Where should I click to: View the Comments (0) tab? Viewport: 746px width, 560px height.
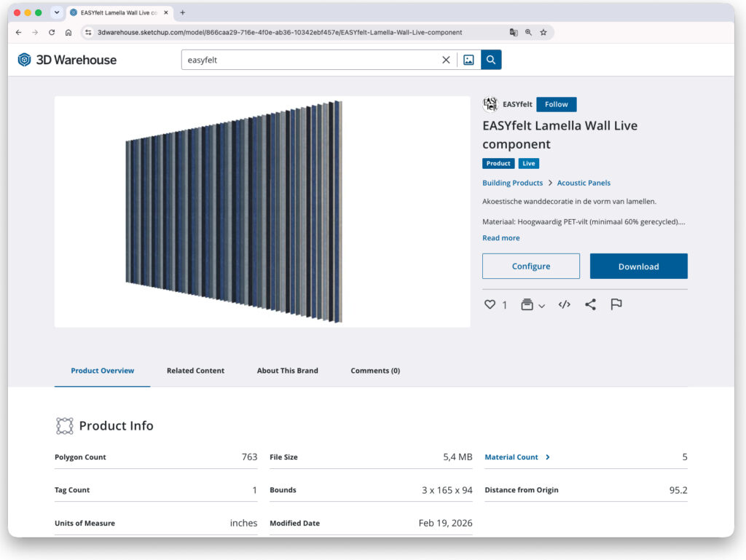pos(375,371)
